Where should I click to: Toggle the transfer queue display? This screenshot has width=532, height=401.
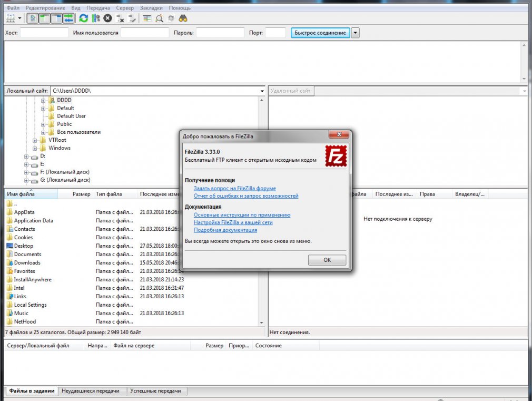[x=68, y=18]
